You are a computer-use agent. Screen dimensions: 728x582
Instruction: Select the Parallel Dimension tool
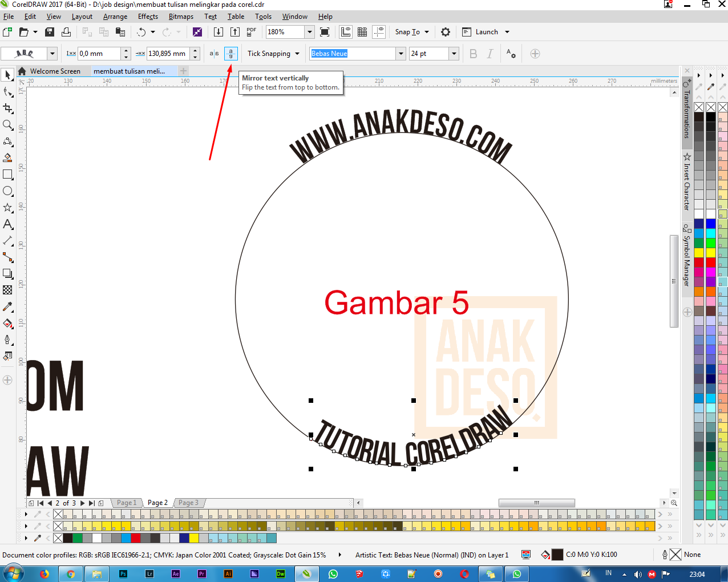pyautogui.click(x=7, y=241)
